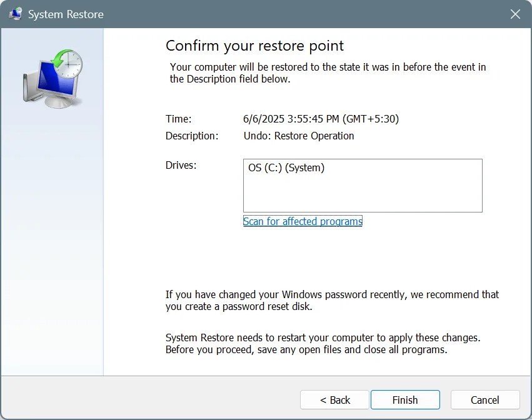Image resolution: width=532 pixels, height=420 pixels.
Task: Click the 'Your computer will be restored' paragraph
Action: 328,73
